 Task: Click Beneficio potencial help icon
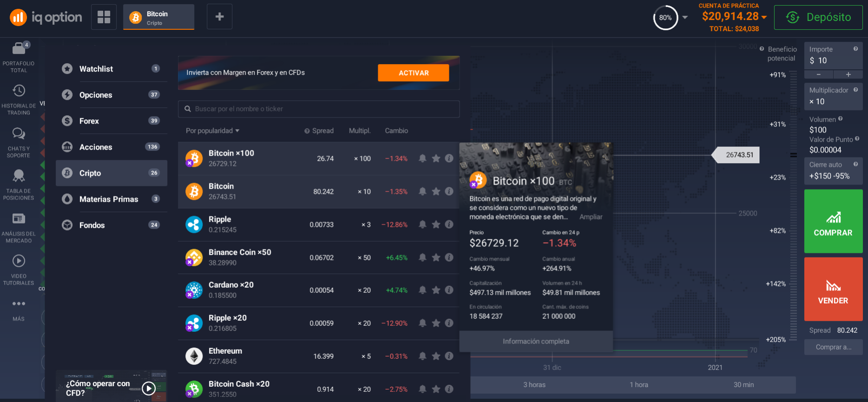pyautogui.click(x=762, y=49)
